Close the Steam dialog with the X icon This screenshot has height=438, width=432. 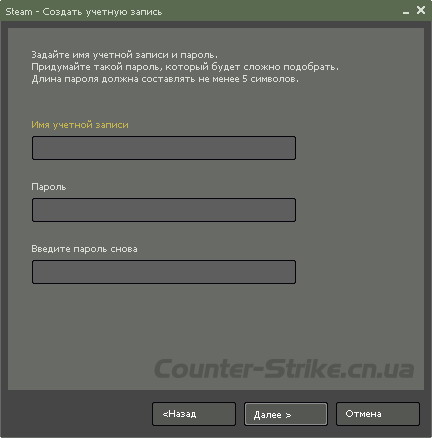coord(421,10)
